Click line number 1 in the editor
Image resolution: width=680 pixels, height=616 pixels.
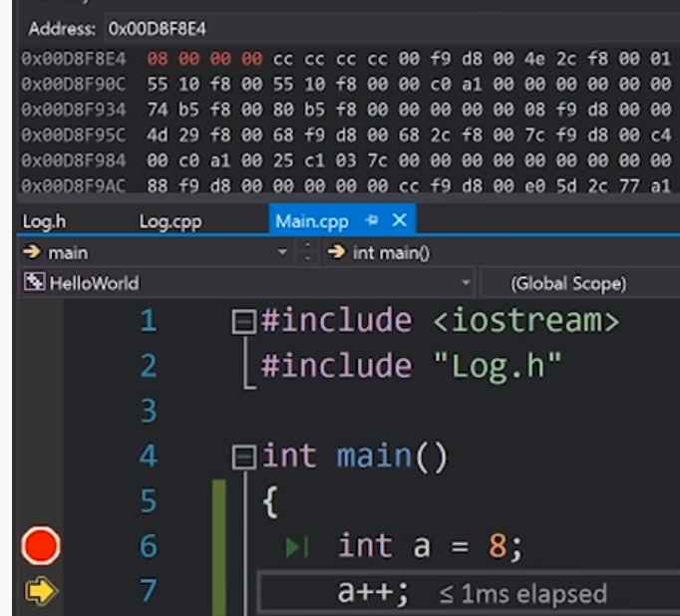pos(149,321)
